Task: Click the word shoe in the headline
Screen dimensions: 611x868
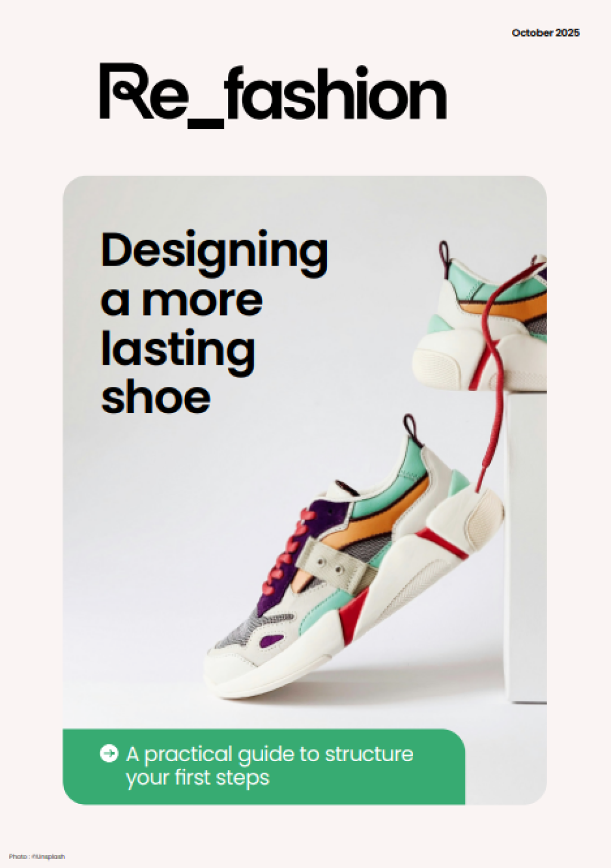Action: [x=156, y=398]
